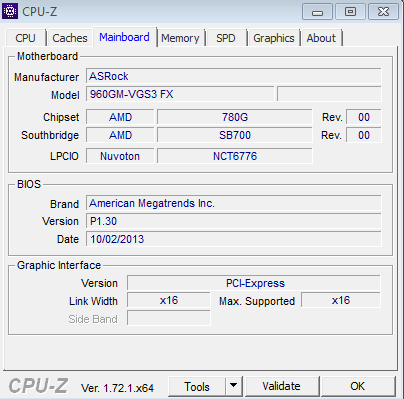Click the American Megatrends Inc. brand field

[x=234, y=203]
